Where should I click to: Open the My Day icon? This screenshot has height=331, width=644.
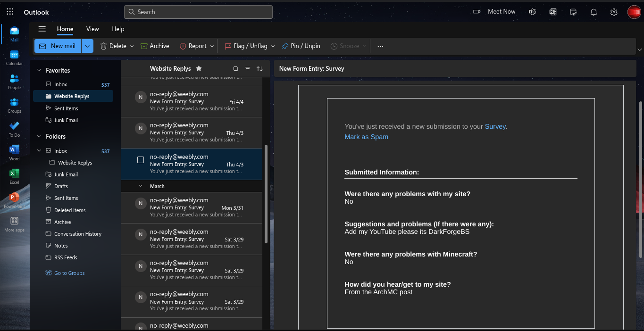[x=573, y=12]
